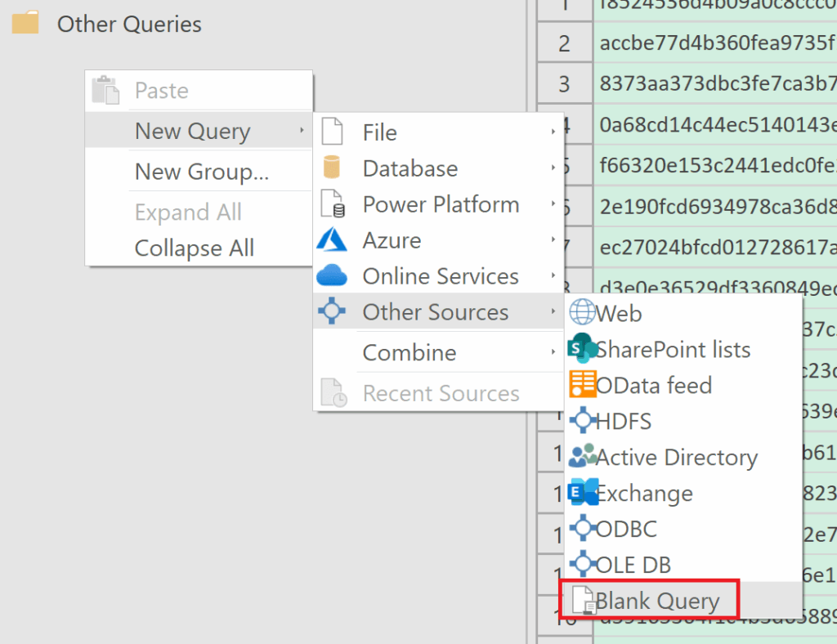Select Blank Query from the menu
The height and width of the screenshot is (644, 837).
tap(657, 601)
